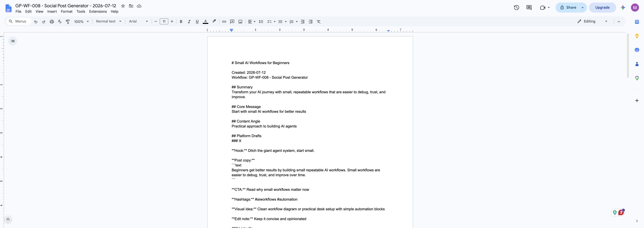Toggle italic formatting
Image resolution: width=644 pixels, height=228 pixels.
click(189, 22)
